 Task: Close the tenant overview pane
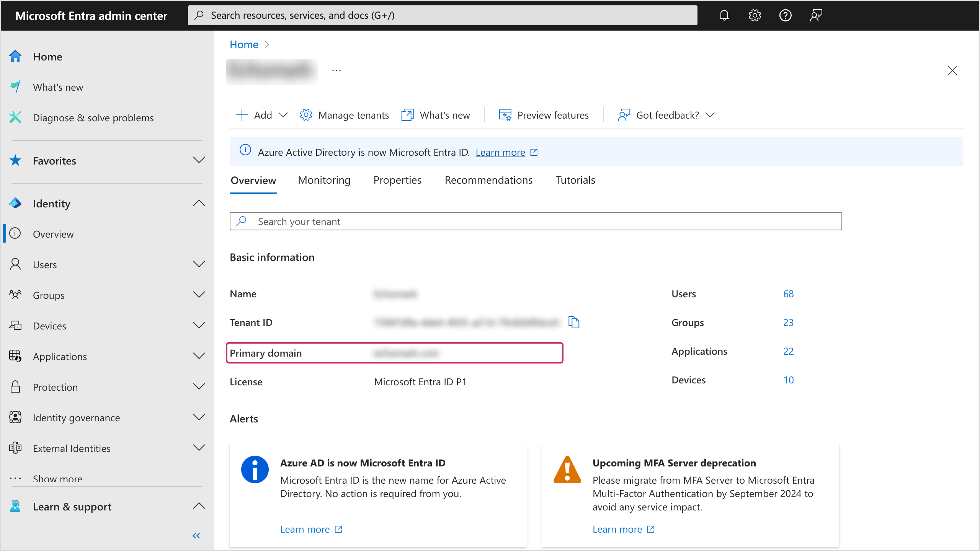pyautogui.click(x=952, y=70)
